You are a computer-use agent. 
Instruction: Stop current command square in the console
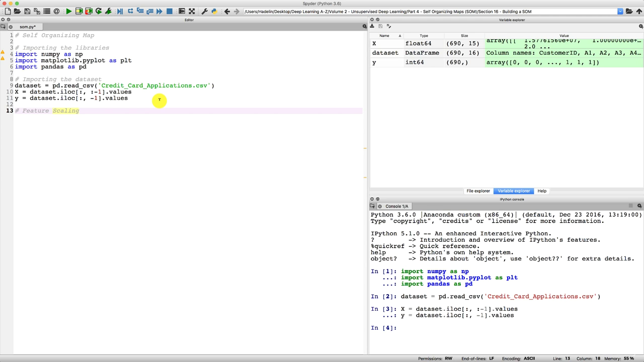point(630,206)
